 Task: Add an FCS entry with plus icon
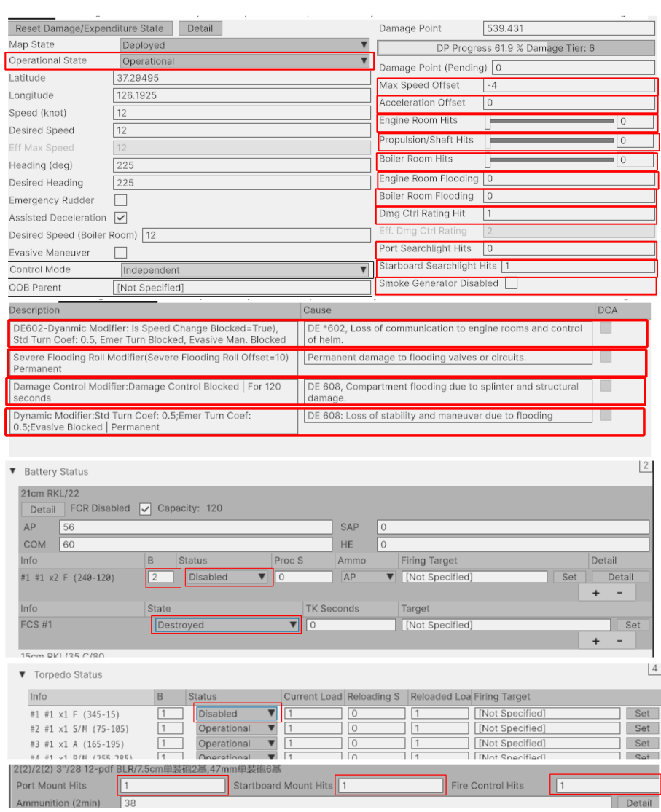595,641
